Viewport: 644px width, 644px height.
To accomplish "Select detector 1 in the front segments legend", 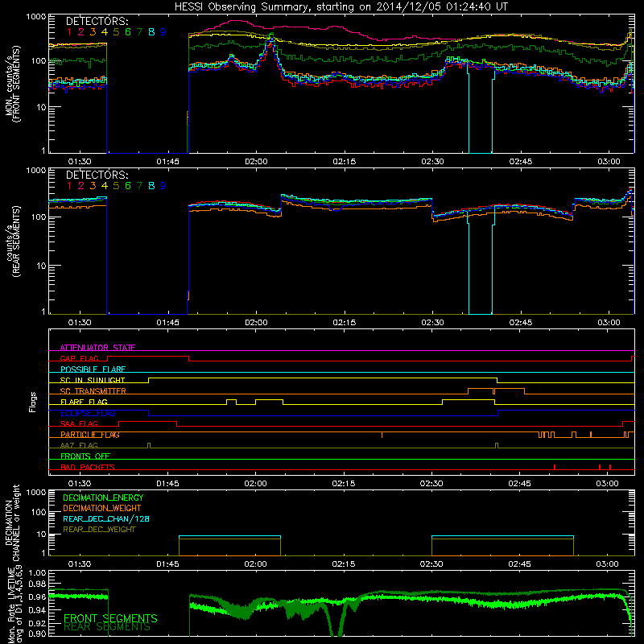I will tap(69, 32).
